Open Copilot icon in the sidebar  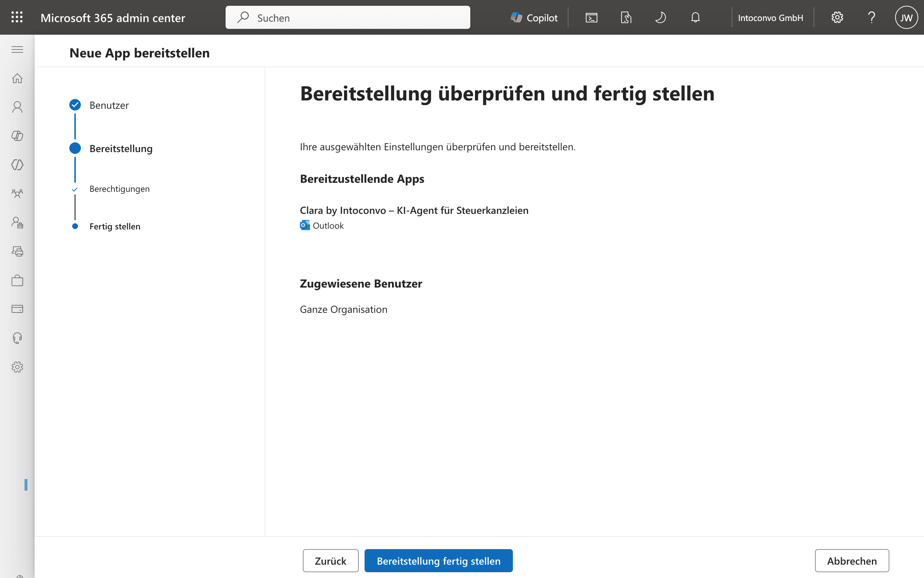point(17,136)
